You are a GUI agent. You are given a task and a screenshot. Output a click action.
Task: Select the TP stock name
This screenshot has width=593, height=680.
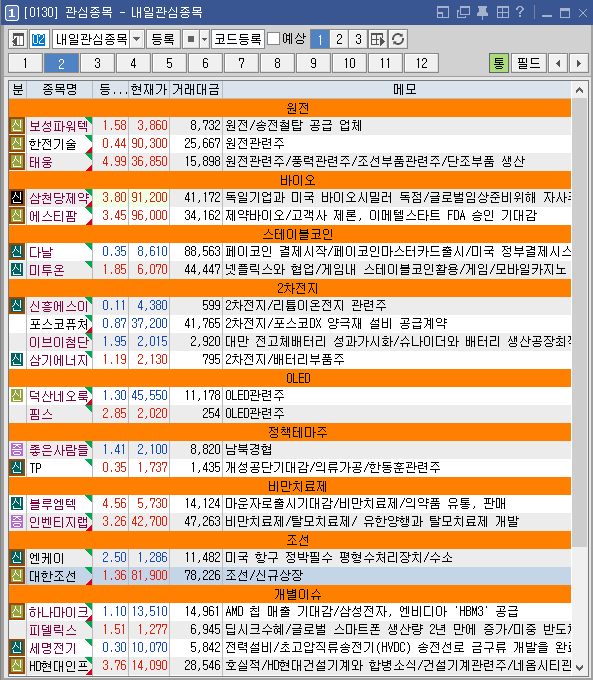coord(36,468)
